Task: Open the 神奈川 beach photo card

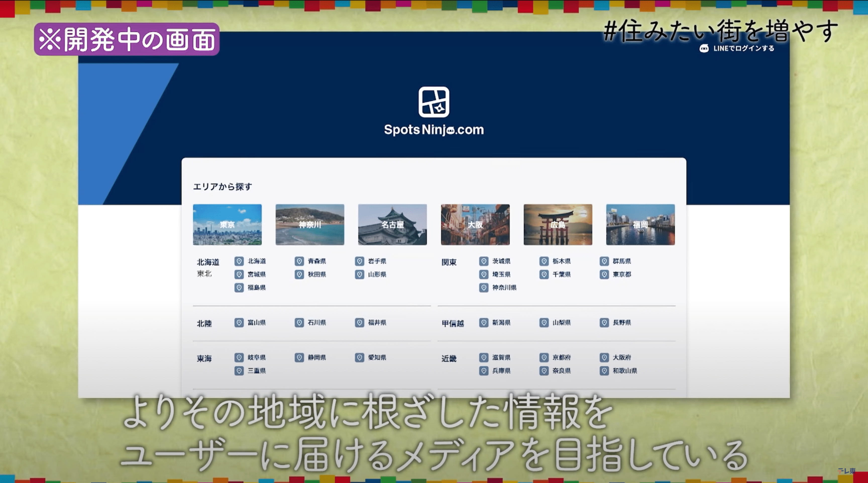Action: coord(310,224)
